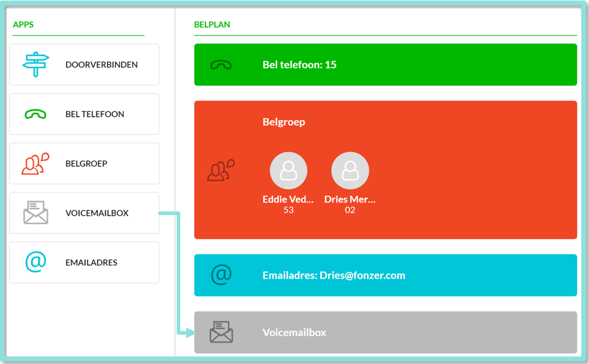Image resolution: width=589 pixels, height=364 pixels.
Task: Choose the DOORVERBINDEN app label
Action: pos(102,64)
